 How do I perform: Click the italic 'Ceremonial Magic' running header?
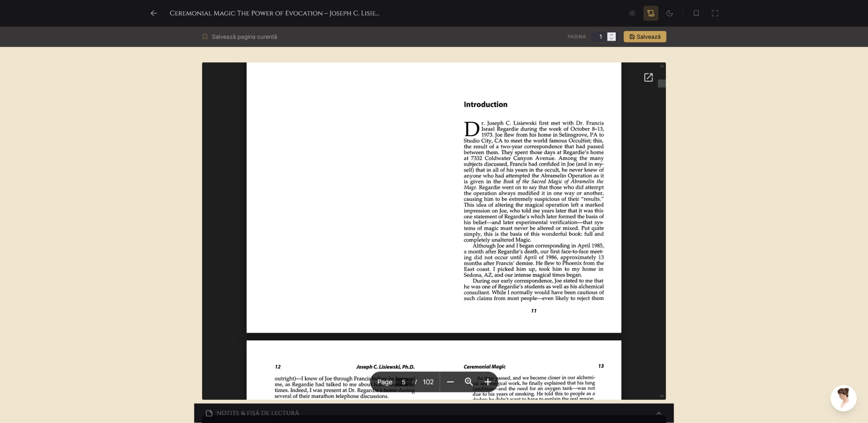pos(484,367)
